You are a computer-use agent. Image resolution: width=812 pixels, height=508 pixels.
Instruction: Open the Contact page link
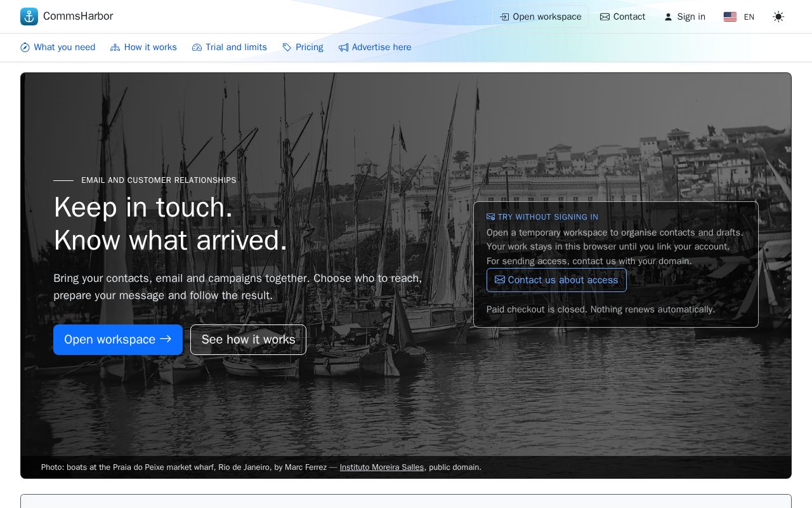[x=622, y=17]
